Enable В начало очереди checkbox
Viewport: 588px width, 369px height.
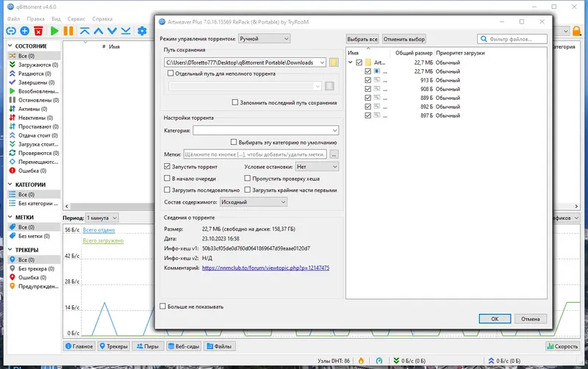[168, 178]
